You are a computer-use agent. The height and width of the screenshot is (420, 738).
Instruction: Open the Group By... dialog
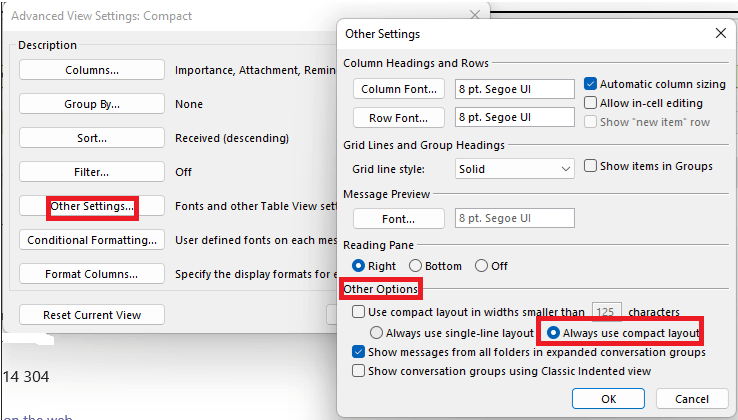[x=92, y=104]
